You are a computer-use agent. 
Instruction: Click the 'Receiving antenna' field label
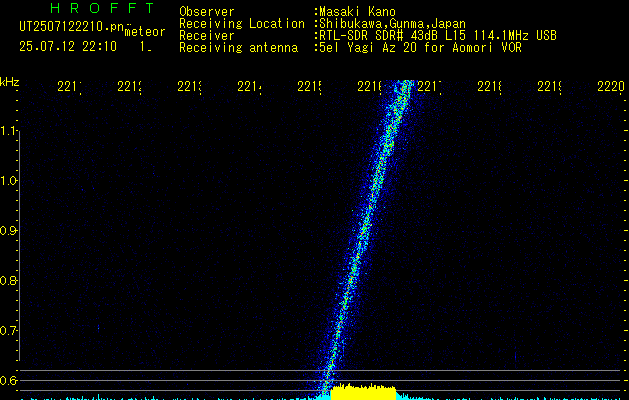coord(239,48)
